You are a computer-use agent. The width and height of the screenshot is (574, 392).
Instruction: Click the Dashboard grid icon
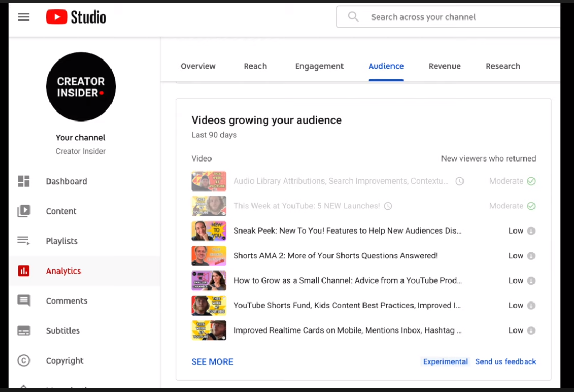coord(24,181)
